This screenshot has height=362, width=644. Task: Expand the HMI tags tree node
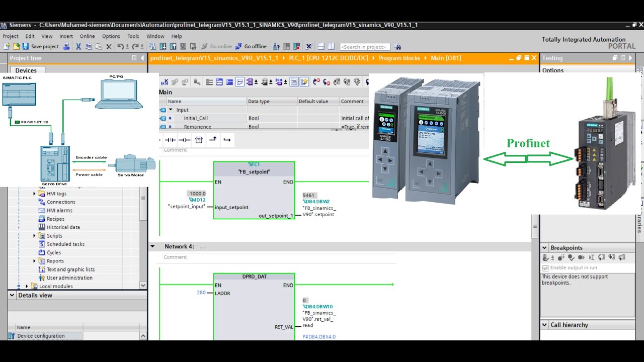[x=35, y=194]
